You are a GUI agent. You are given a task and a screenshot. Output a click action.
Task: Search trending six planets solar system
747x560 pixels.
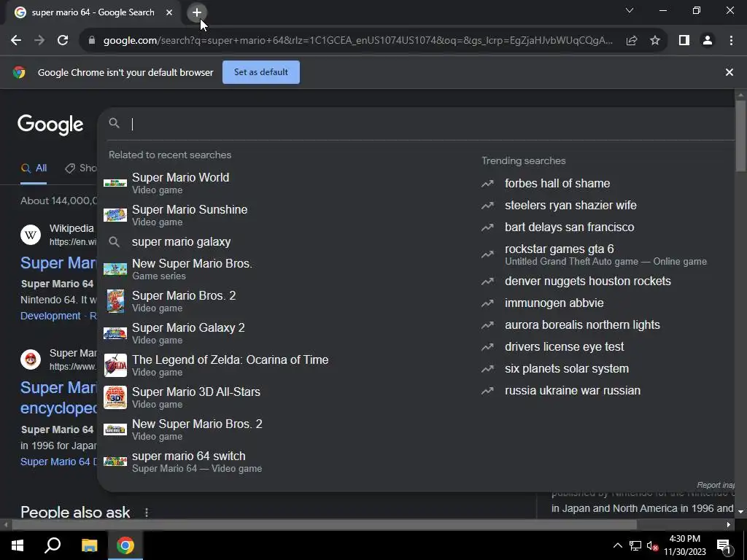point(566,368)
